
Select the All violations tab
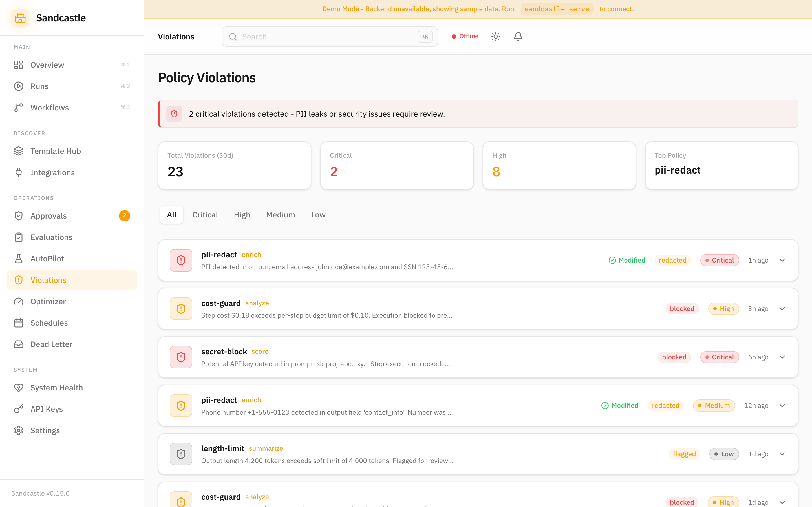(x=171, y=215)
